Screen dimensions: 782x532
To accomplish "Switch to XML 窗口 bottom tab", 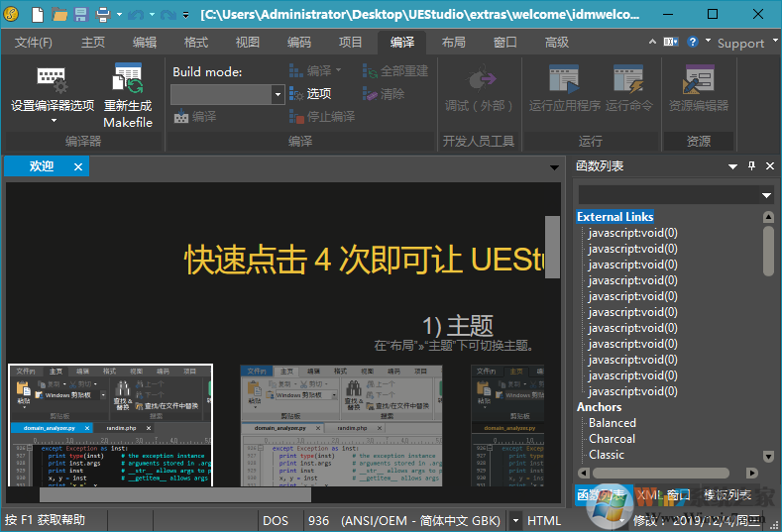I will pos(663,495).
